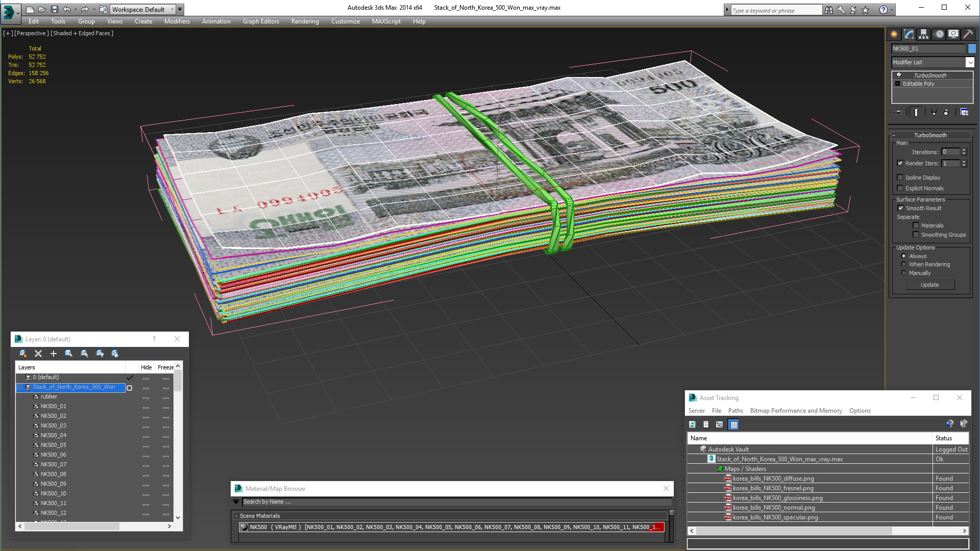Click the Open File folder icon

42,9
